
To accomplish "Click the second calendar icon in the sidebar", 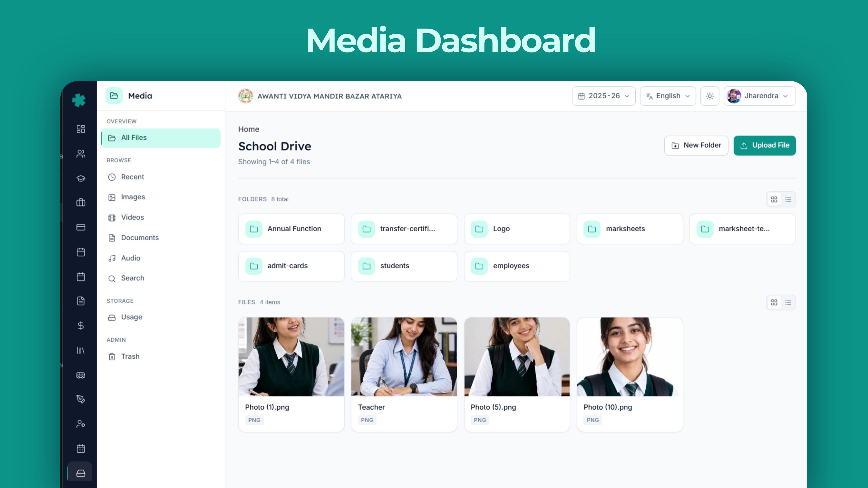I will (x=81, y=277).
